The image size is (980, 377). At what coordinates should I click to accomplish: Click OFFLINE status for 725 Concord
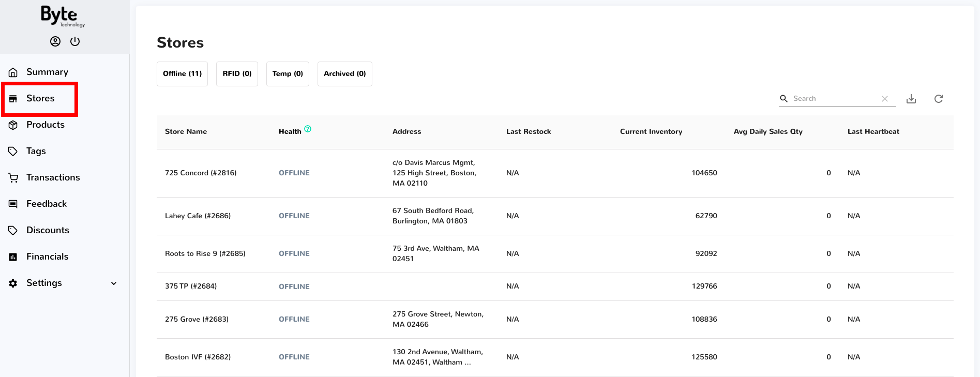pyautogui.click(x=294, y=173)
